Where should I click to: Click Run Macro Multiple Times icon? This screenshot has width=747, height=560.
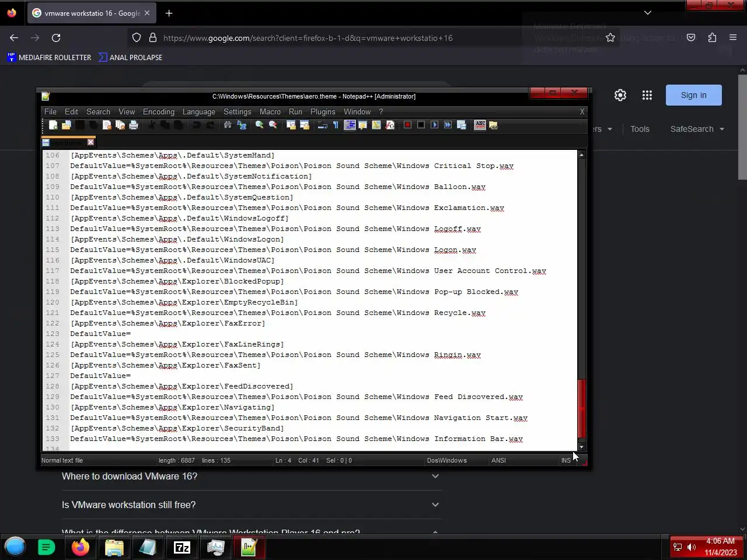pos(448,125)
